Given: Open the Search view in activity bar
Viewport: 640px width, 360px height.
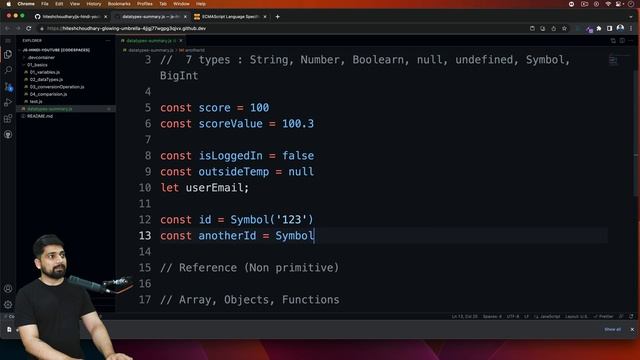Looking at the screenshot, I should [x=8, y=70].
